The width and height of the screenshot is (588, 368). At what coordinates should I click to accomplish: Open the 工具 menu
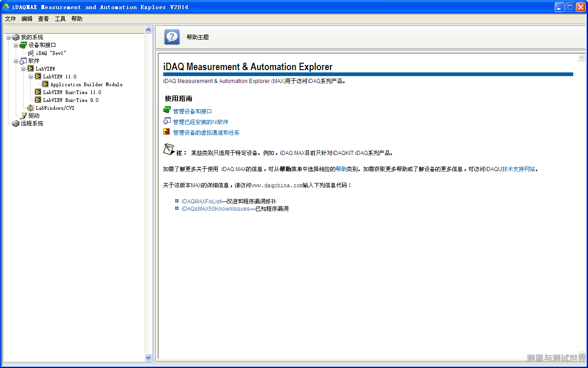(60, 19)
